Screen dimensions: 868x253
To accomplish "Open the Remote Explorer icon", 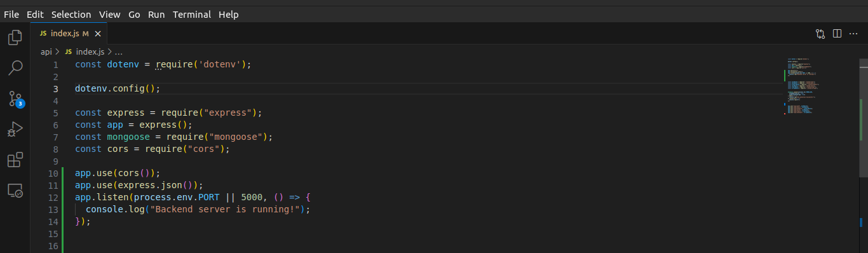I will [x=15, y=190].
